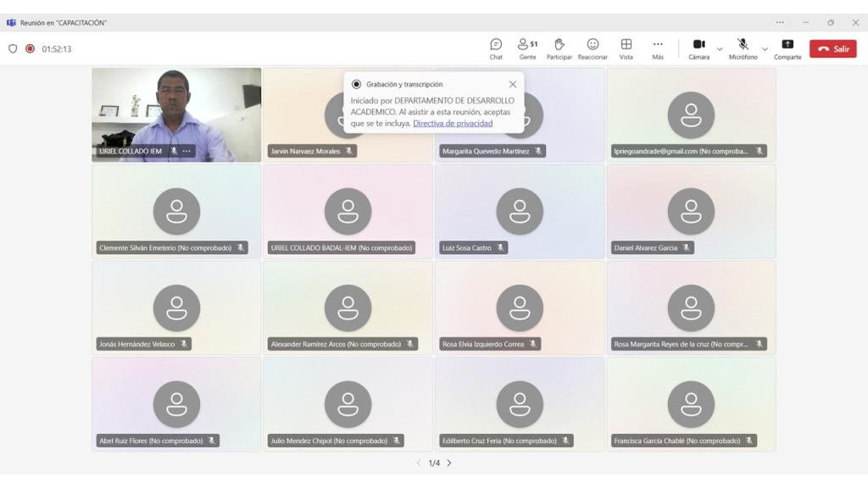868x488 pixels.
Task: Open the Más options menu
Action: coord(658,48)
